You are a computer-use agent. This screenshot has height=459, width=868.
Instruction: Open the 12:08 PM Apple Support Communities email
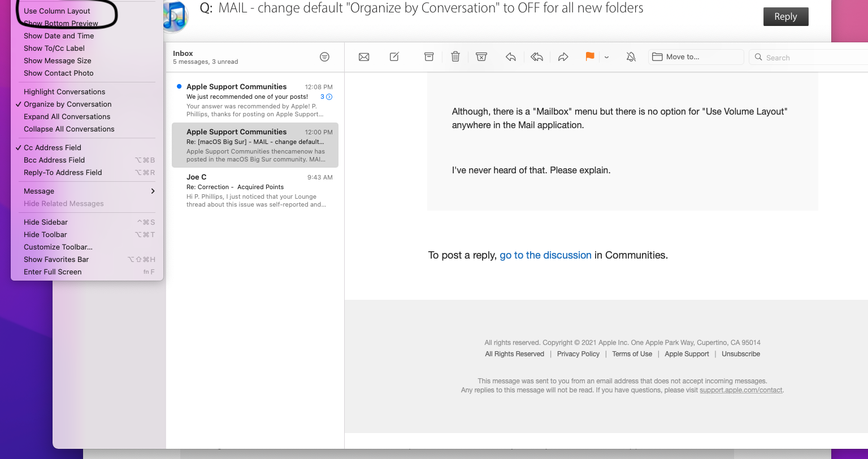tap(255, 100)
